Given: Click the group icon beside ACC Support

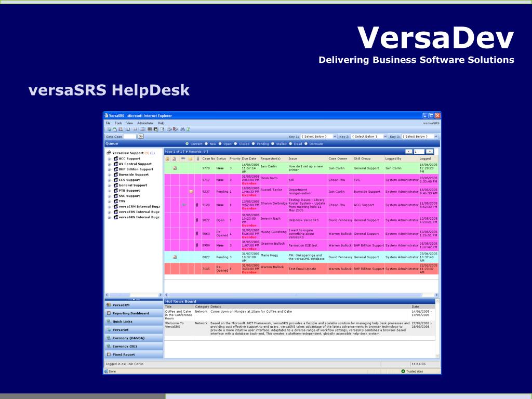Looking at the screenshot, I should tap(116, 158).
